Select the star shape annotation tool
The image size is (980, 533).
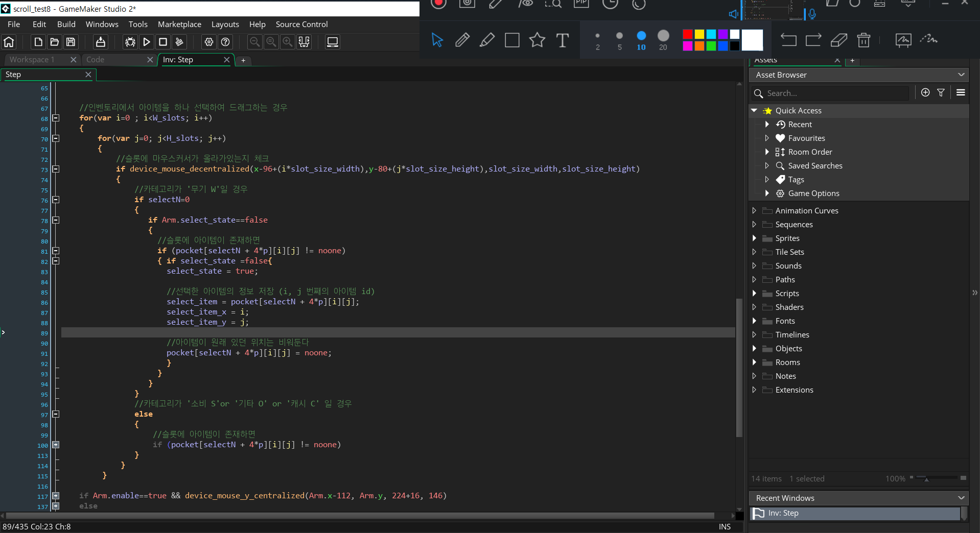pyautogui.click(x=537, y=40)
